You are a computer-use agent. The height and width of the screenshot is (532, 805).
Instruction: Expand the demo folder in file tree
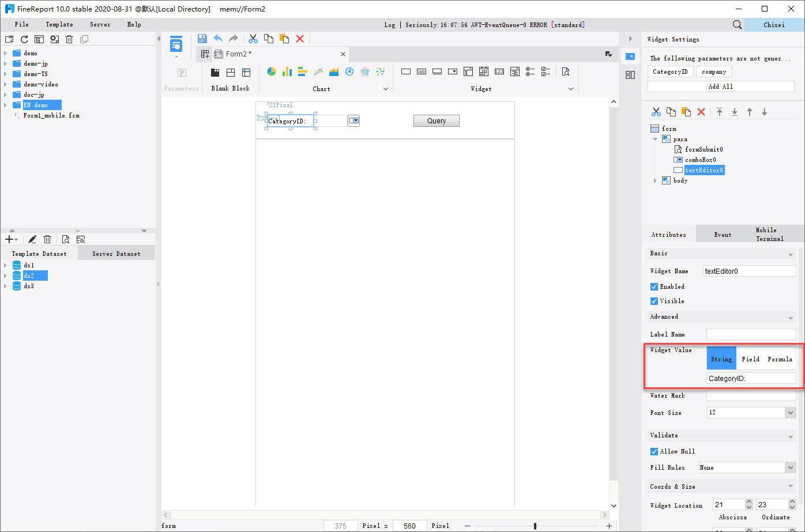click(x=6, y=53)
